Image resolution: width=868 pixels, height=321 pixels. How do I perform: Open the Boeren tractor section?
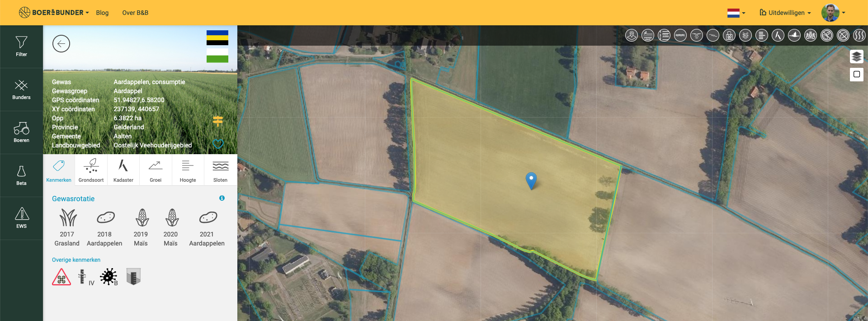coord(21,132)
